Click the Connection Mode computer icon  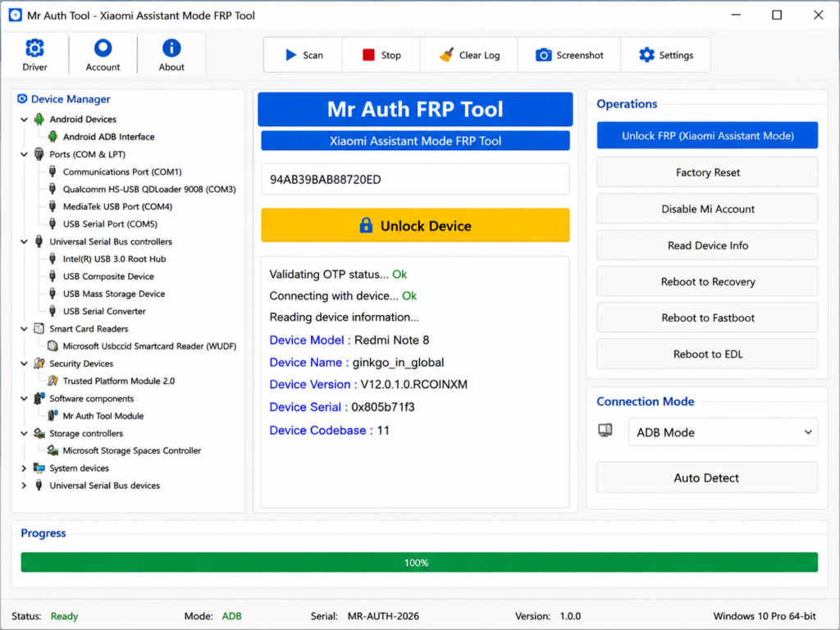pos(605,430)
